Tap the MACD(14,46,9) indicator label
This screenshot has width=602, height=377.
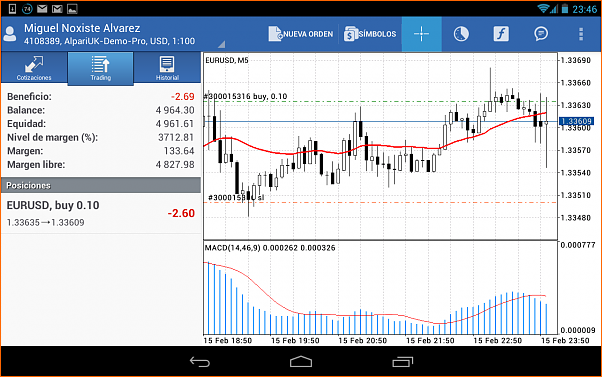[x=270, y=248]
